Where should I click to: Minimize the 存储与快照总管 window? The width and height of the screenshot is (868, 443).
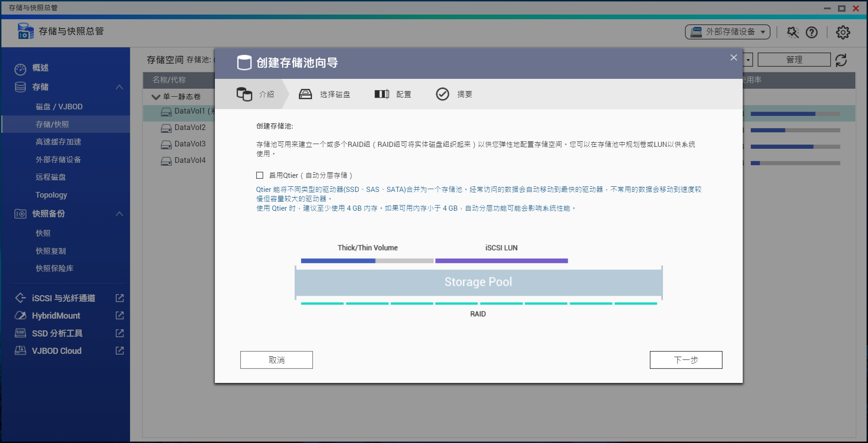click(x=827, y=8)
